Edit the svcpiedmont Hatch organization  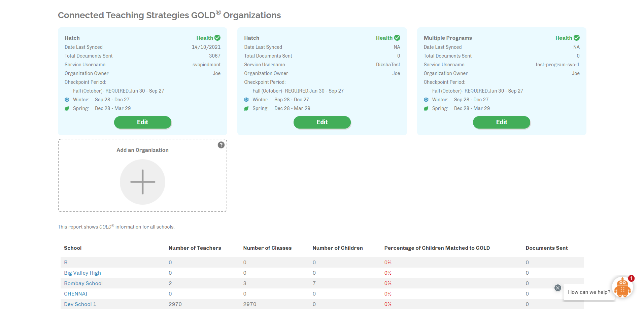(142, 122)
